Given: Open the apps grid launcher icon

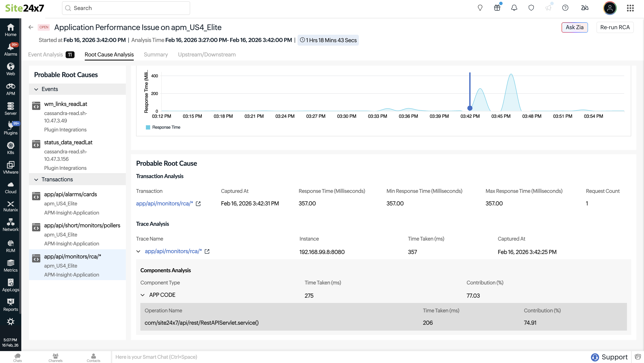Looking at the screenshot, I should point(630,8).
